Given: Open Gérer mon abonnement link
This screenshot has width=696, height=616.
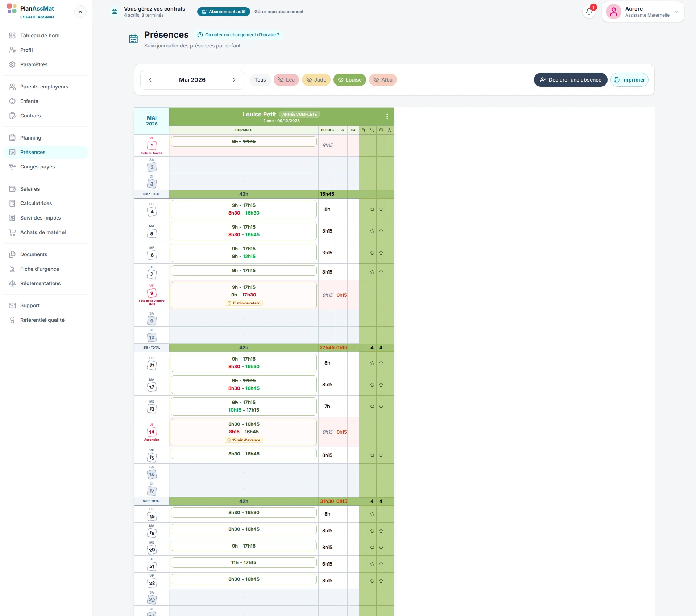Looking at the screenshot, I should [279, 12].
